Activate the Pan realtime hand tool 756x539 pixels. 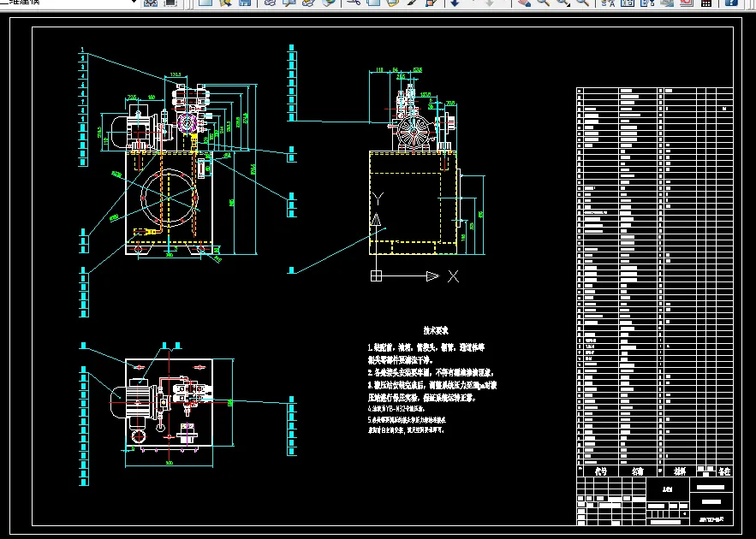(x=524, y=3)
